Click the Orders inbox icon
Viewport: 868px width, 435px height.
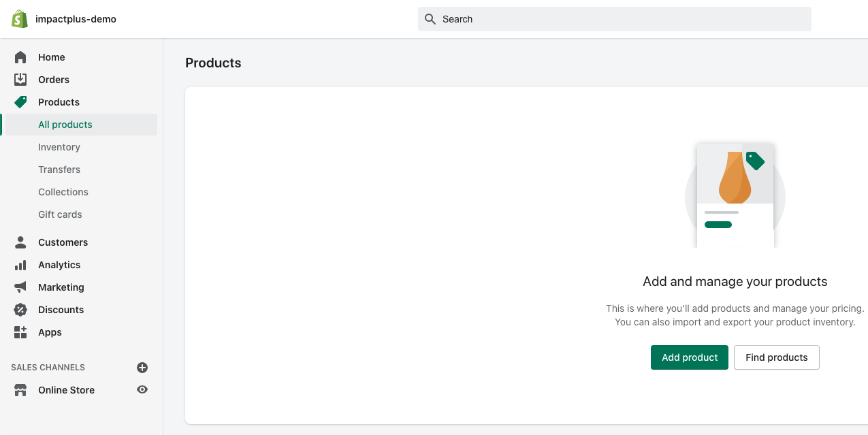20,80
